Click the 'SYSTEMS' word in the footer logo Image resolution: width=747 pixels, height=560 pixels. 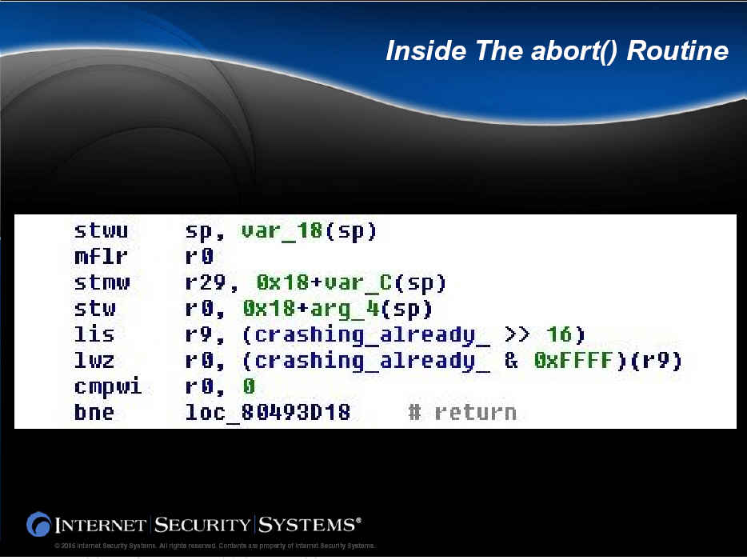click(x=306, y=526)
